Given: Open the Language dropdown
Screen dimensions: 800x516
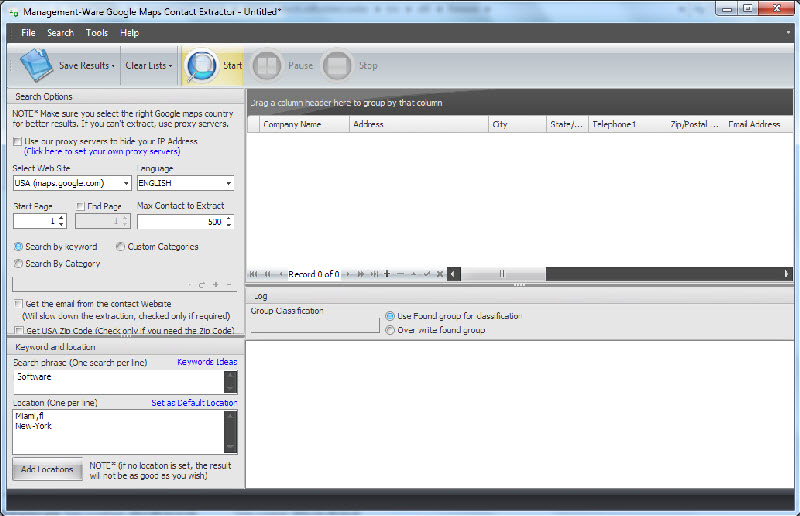Looking at the screenshot, I should (x=229, y=183).
